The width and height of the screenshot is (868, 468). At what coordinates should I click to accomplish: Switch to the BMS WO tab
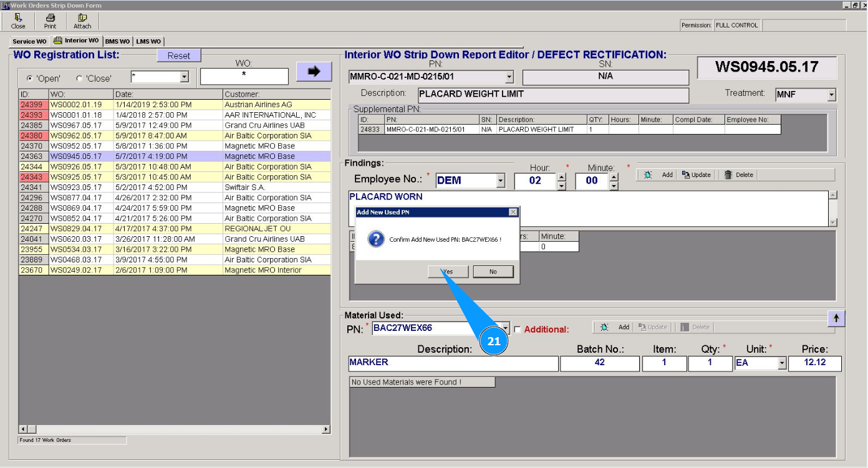tap(117, 42)
